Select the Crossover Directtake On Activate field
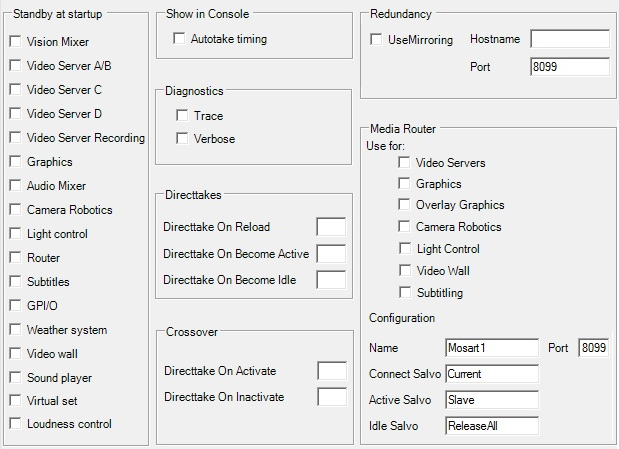 point(331,371)
